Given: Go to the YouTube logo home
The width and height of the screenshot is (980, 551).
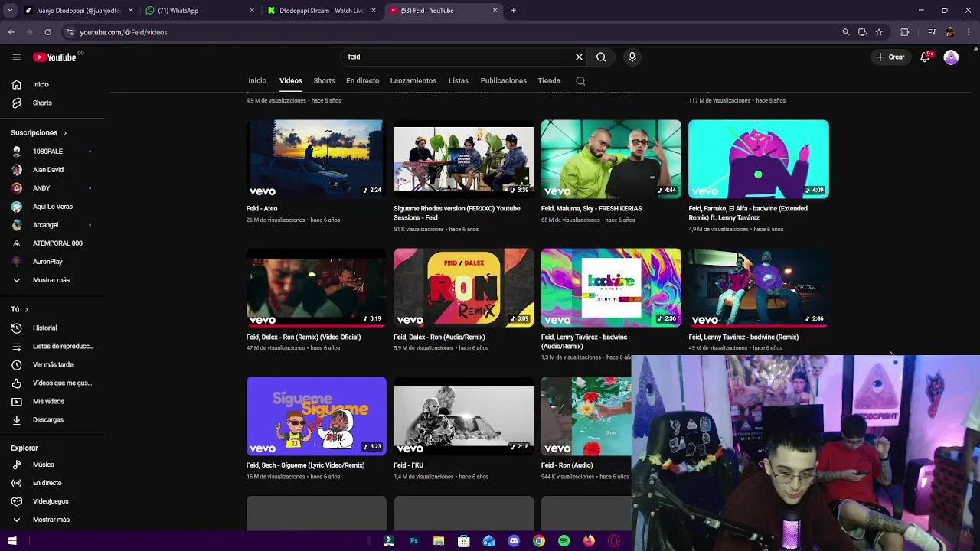Looking at the screenshot, I should pos(54,57).
